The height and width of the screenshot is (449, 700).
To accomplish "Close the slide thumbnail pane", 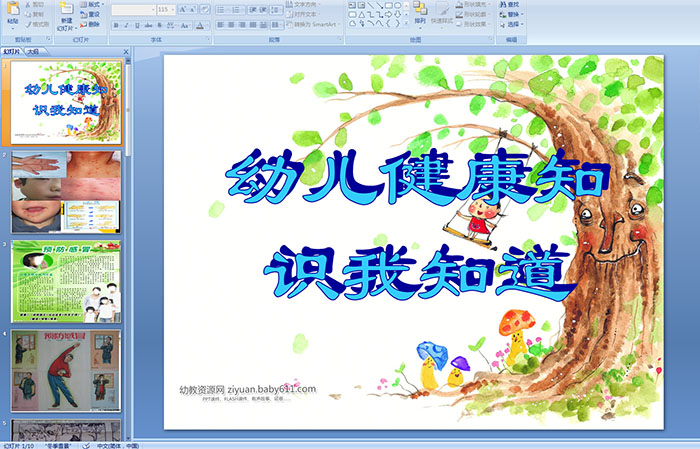I will click(126, 52).
